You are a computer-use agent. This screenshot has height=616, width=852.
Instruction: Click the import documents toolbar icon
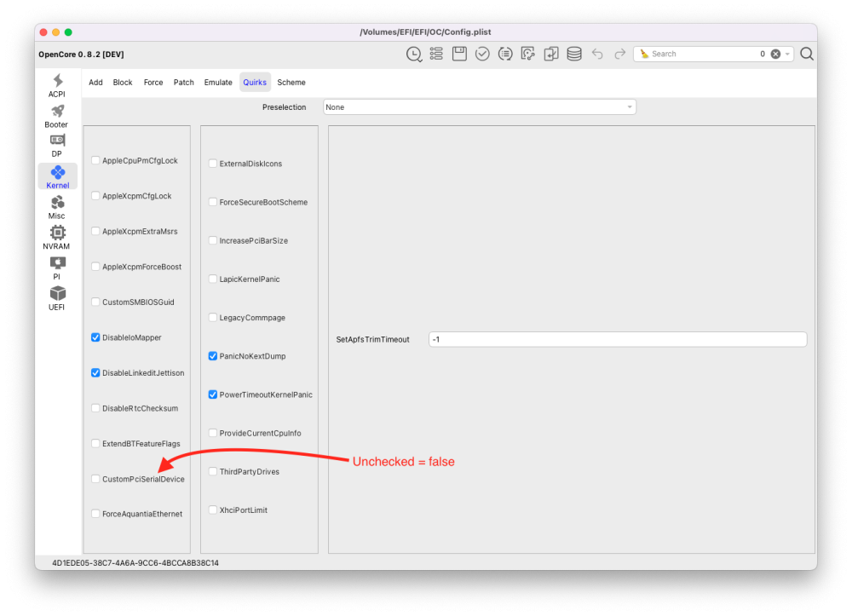coord(551,54)
